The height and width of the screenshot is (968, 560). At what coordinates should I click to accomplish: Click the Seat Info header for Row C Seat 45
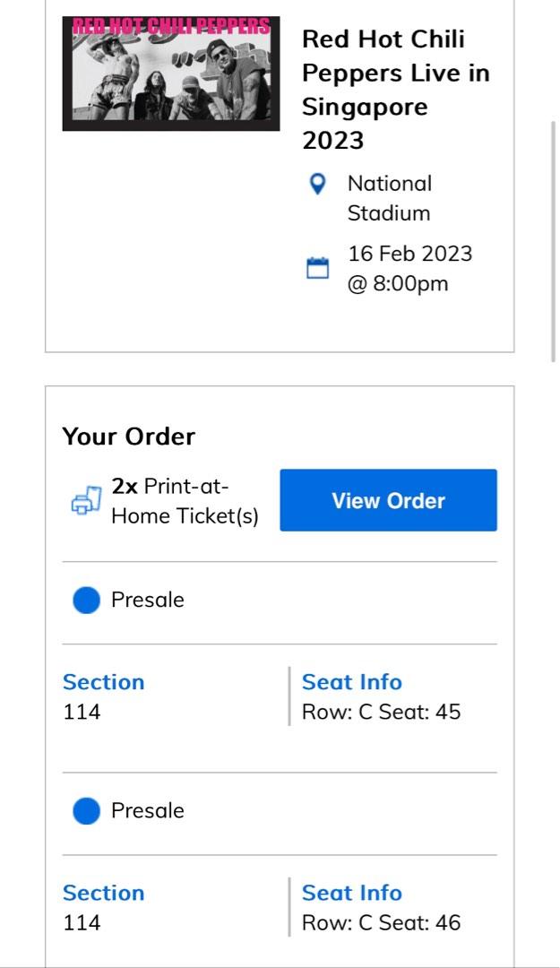pyautogui.click(x=353, y=682)
